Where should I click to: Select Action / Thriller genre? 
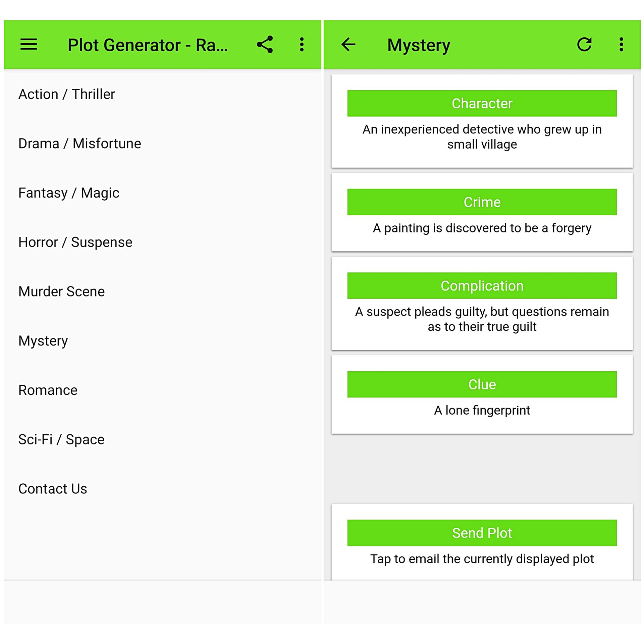point(163,94)
